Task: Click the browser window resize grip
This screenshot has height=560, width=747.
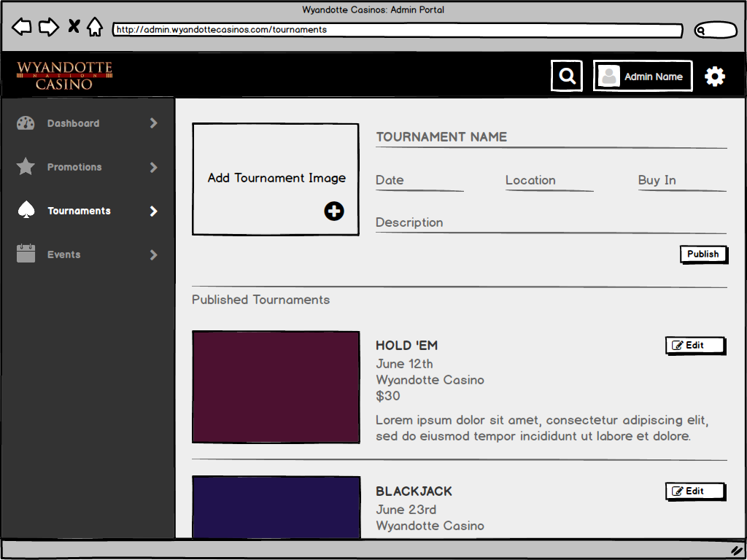Action: pos(737,550)
